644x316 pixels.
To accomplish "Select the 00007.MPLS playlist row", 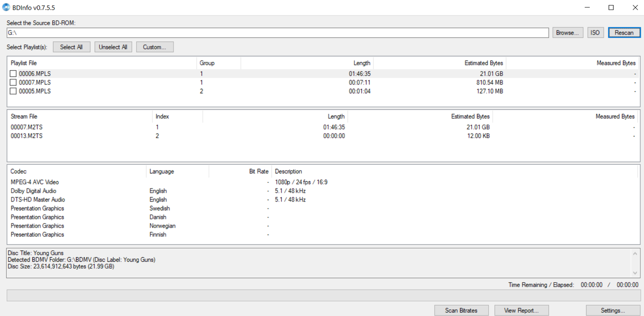I will pos(323,82).
